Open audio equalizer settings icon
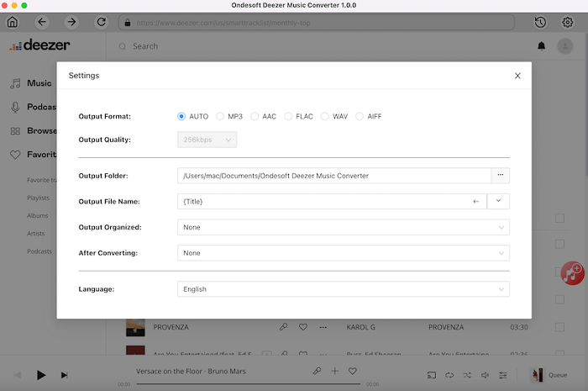The width and height of the screenshot is (588, 391). tap(503, 375)
